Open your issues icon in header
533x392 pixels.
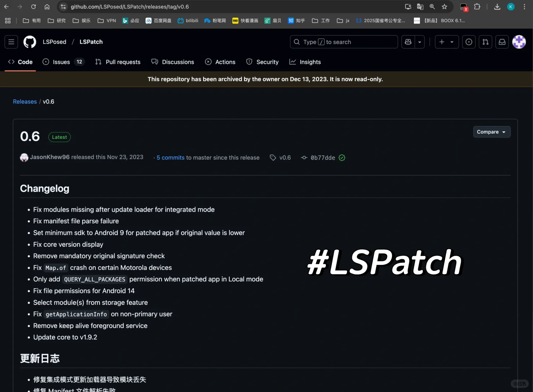point(469,42)
